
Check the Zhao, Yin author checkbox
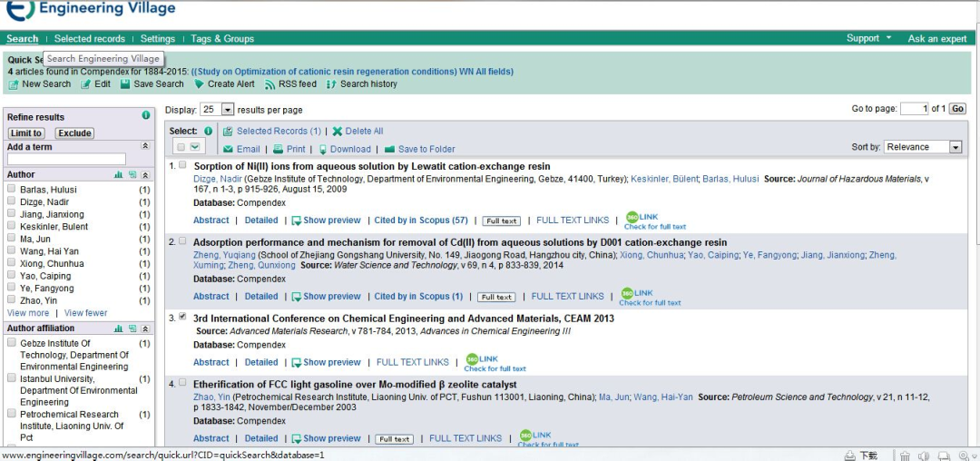[x=11, y=299]
